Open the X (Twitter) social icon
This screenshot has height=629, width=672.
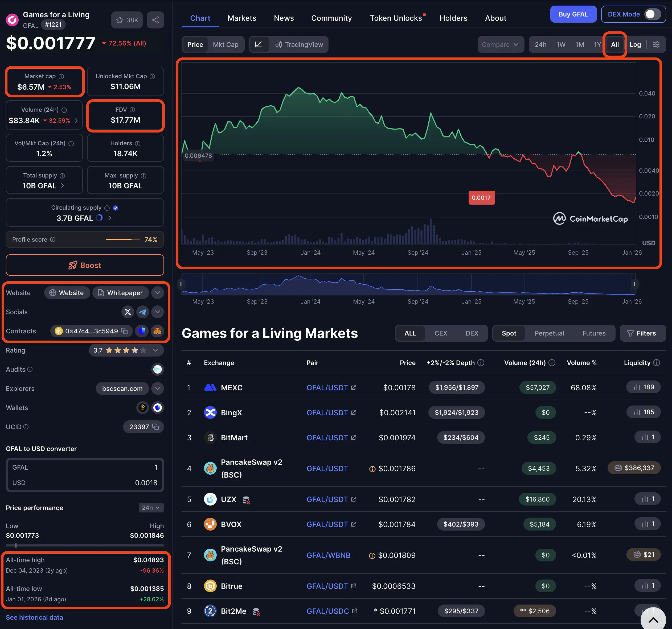tap(128, 312)
